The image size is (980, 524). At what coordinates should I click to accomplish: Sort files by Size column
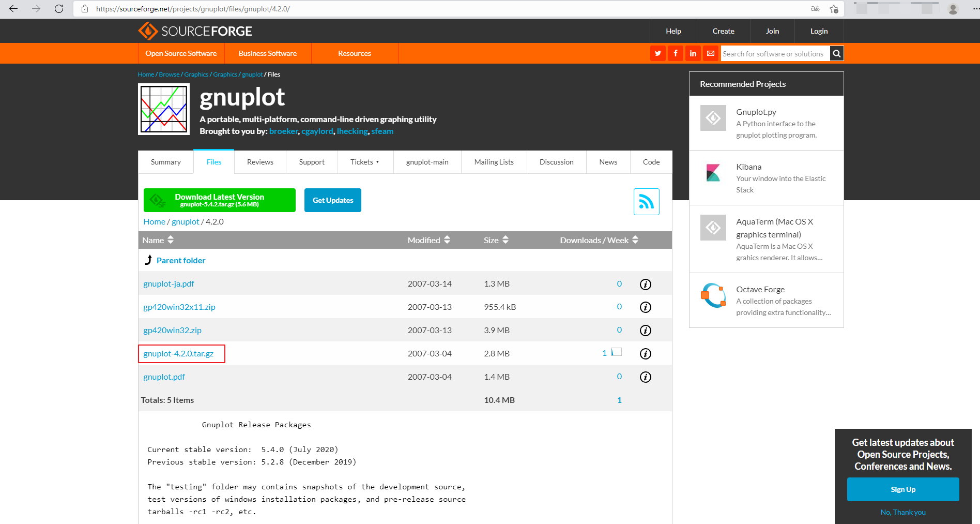coord(496,240)
